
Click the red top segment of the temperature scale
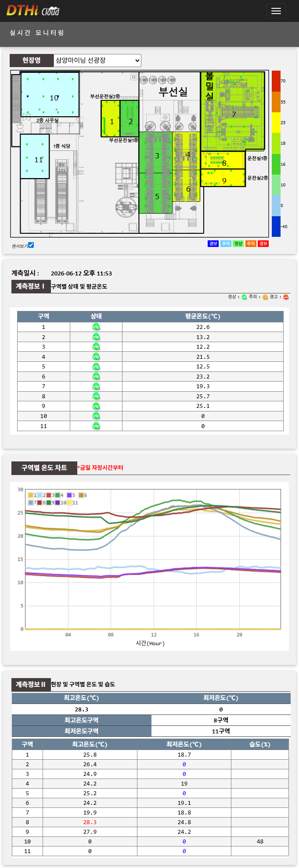pyautogui.click(x=276, y=81)
